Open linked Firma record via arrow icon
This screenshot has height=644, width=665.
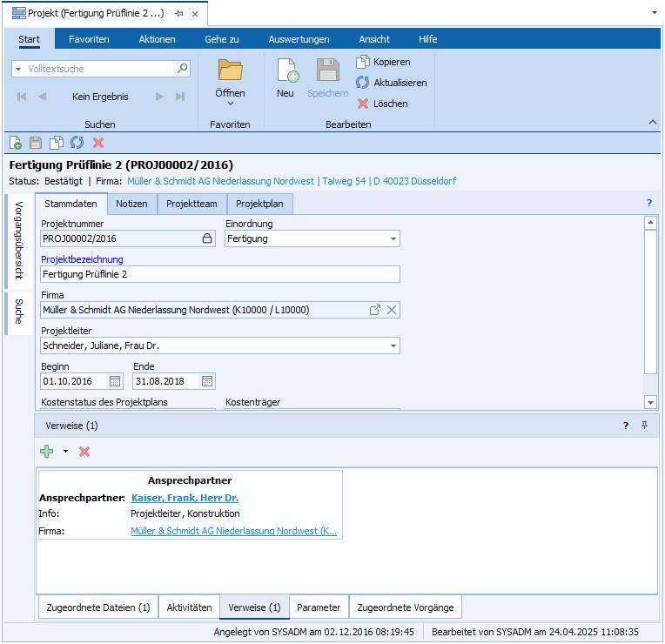[375, 310]
